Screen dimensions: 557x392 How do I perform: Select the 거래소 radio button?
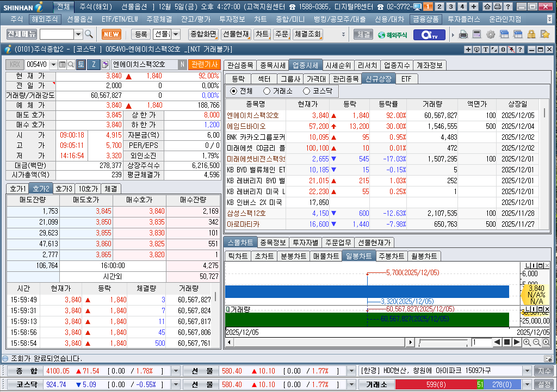pyautogui.click(x=267, y=91)
